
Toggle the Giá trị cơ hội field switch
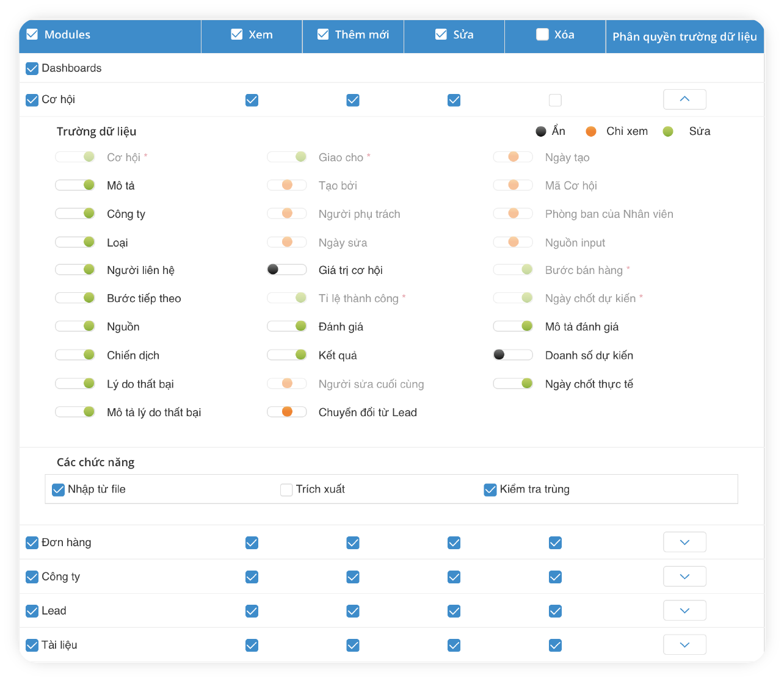tap(286, 270)
